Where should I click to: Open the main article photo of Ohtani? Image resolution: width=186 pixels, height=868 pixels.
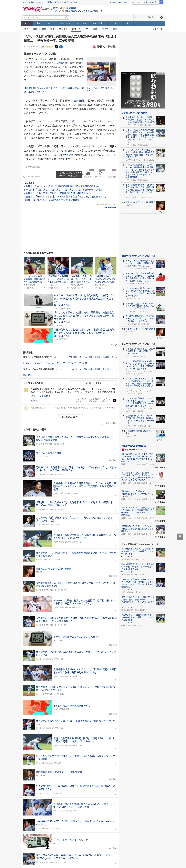tap(101, 72)
